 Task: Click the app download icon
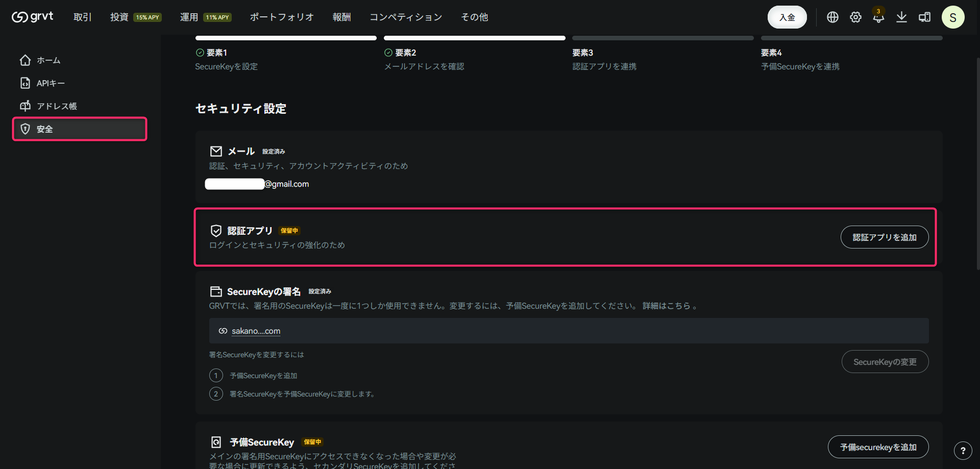(901, 17)
